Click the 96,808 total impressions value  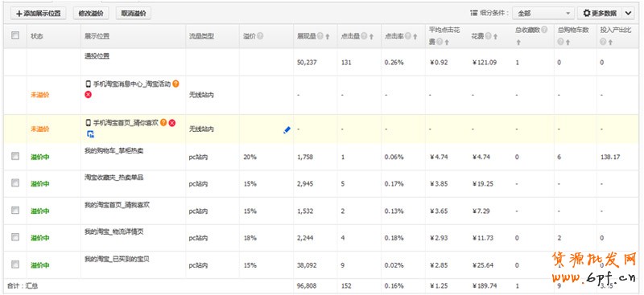coord(307,286)
